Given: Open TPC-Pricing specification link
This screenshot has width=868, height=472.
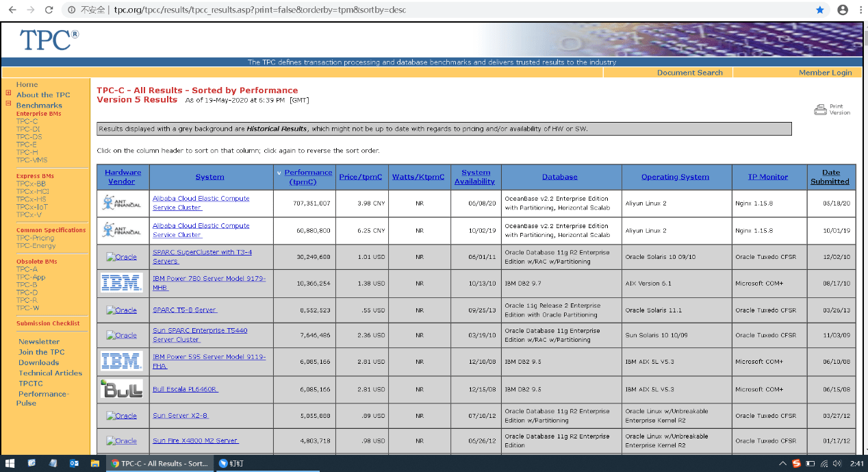Looking at the screenshot, I should [36, 238].
